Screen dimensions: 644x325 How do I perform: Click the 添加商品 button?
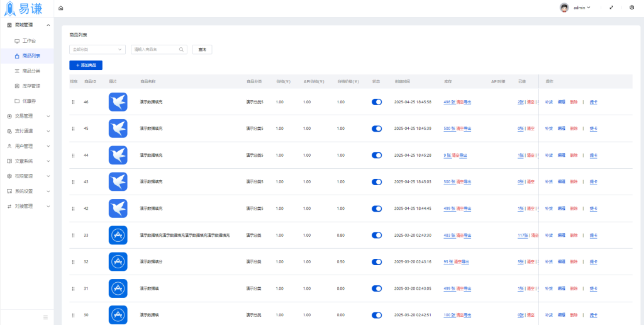click(86, 65)
